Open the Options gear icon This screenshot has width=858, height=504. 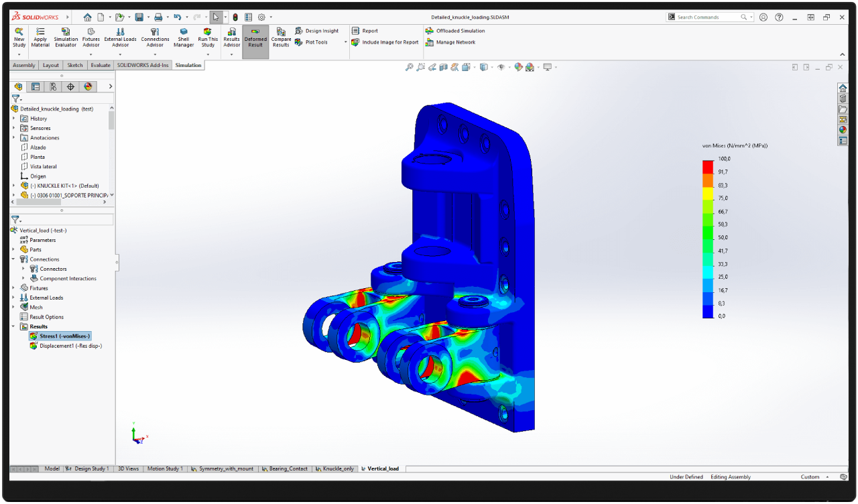click(x=261, y=17)
